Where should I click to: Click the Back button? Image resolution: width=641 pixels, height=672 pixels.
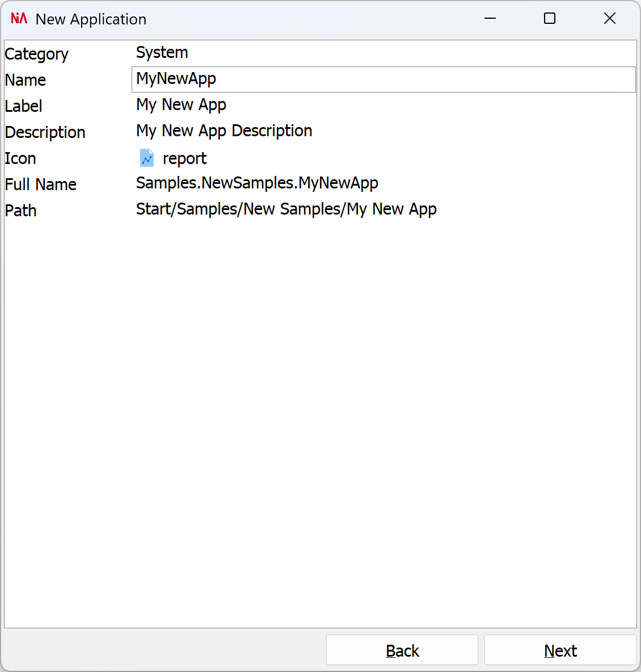[402, 650]
